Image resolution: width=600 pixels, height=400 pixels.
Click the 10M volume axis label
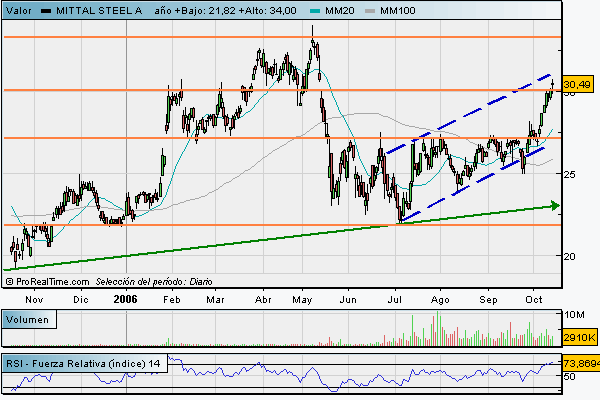pyautogui.click(x=574, y=315)
